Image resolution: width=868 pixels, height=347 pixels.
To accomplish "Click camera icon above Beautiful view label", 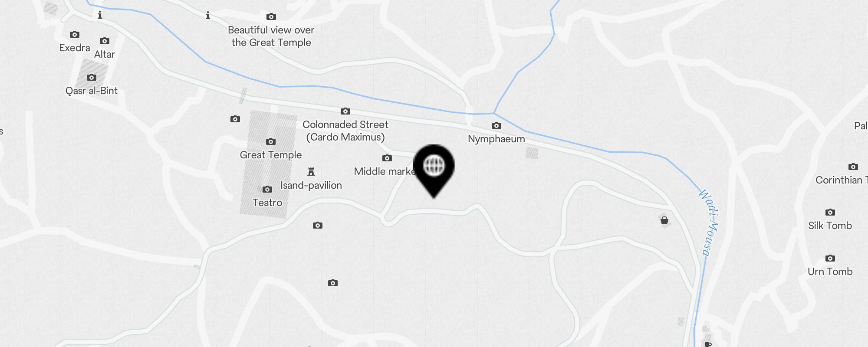I will click(271, 16).
